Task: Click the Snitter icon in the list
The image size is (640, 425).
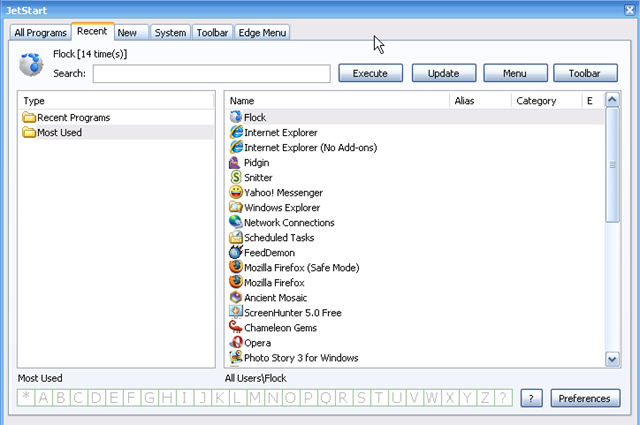Action: [x=236, y=177]
